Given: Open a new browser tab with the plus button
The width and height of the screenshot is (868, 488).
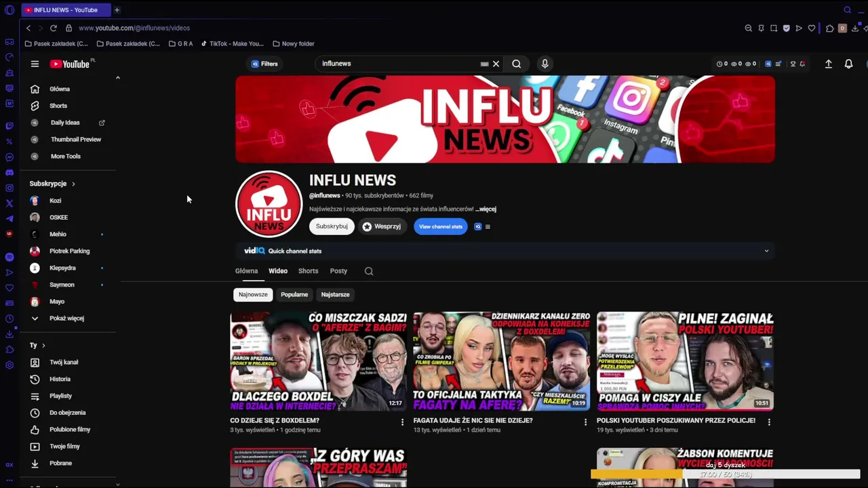Looking at the screenshot, I should tap(117, 9).
